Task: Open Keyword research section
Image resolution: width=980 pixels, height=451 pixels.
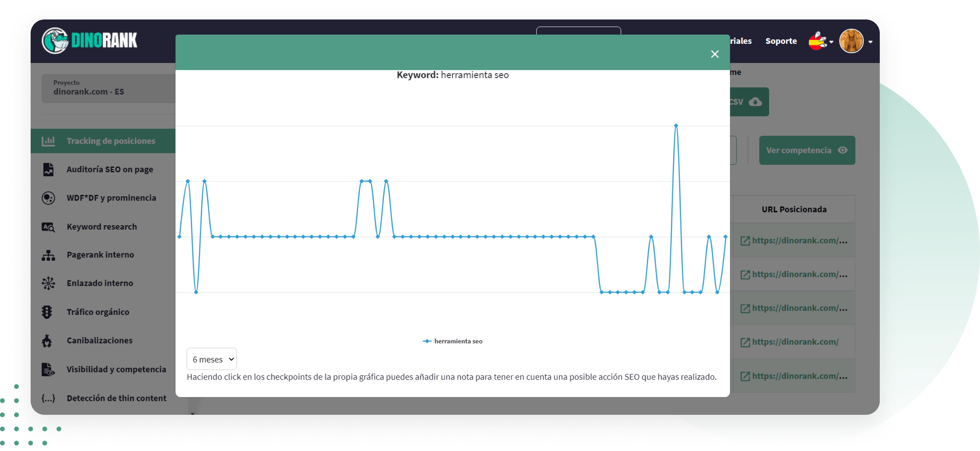Action: 102,227
